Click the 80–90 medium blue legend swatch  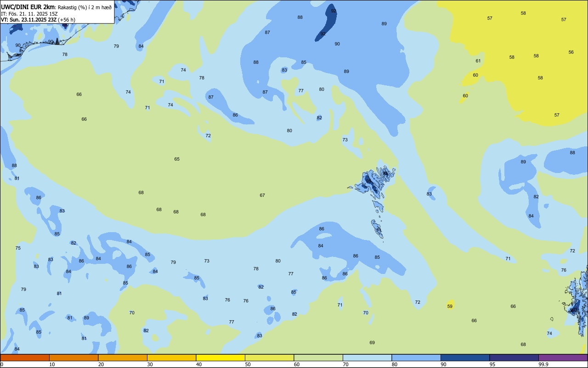416,357
